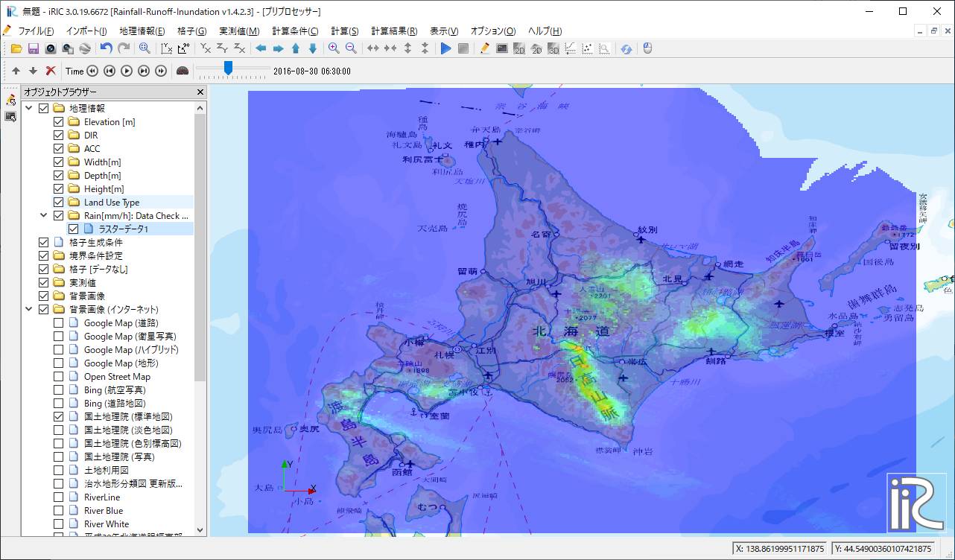Collapse the Rain[mm/h] tree node
Screen dimensions: 955x560
tap(44, 216)
